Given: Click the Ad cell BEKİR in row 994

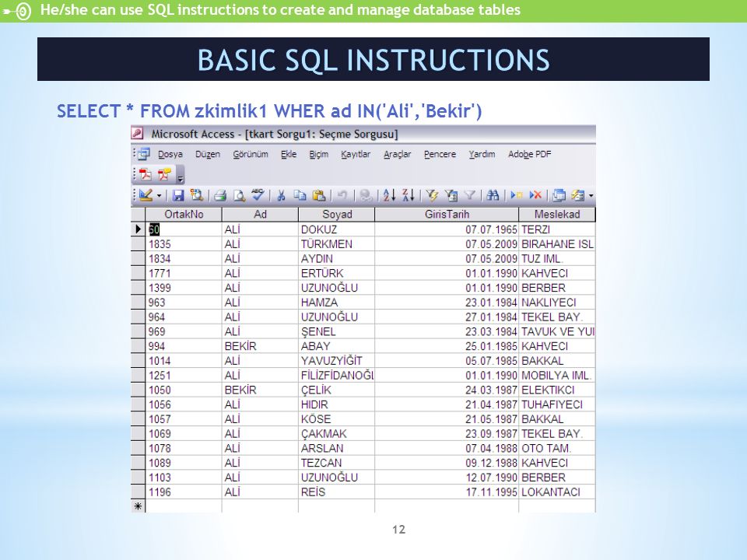Looking at the screenshot, I should [x=260, y=345].
